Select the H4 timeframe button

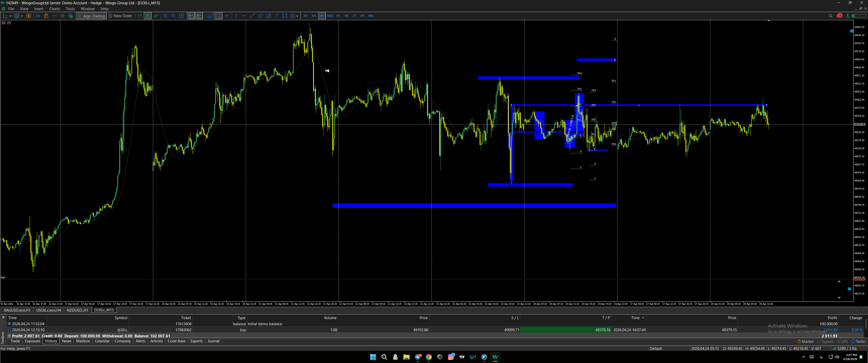346,16
